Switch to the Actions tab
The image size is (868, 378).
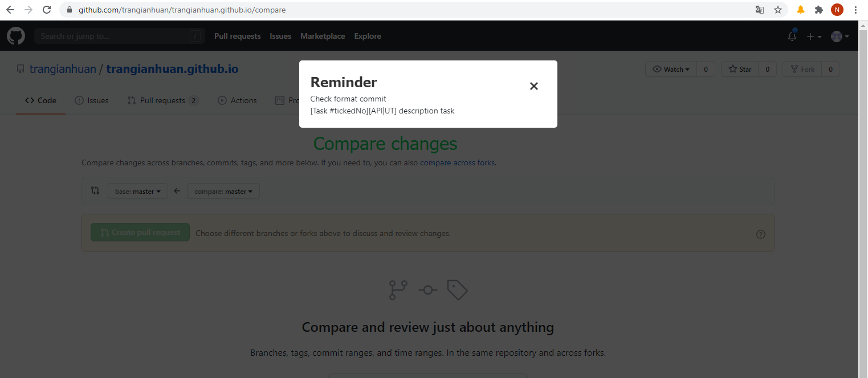(237, 100)
